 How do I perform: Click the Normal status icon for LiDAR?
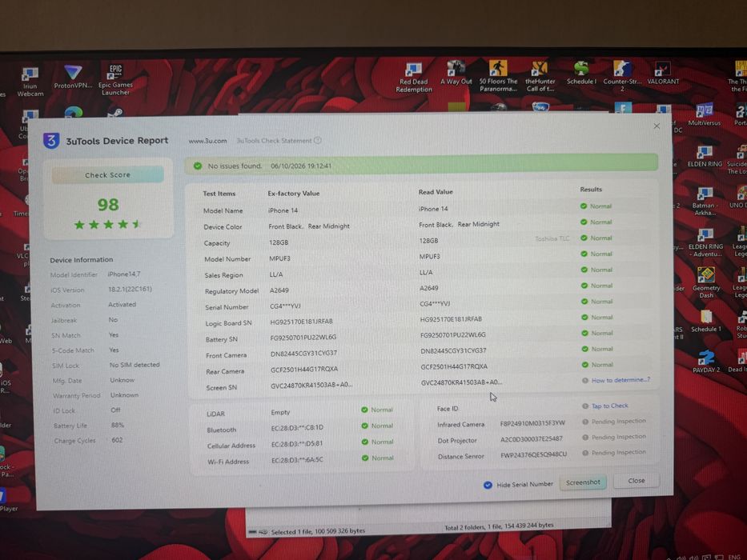[364, 410]
